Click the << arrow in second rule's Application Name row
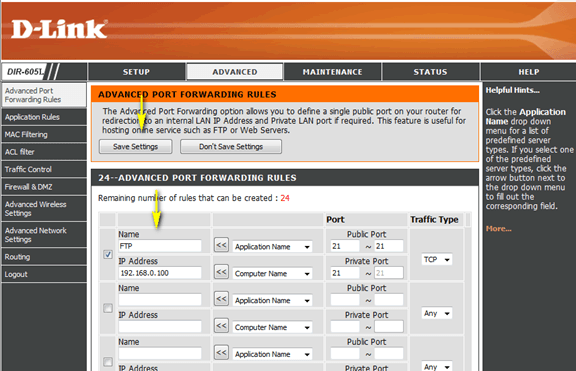The height and width of the screenshot is (371, 576). tap(221, 299)
